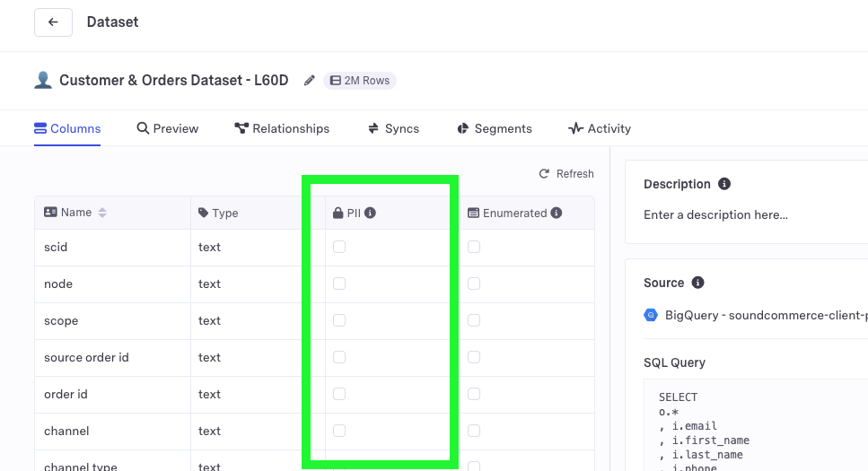Click the BigQuery source icon

(651, 316)
